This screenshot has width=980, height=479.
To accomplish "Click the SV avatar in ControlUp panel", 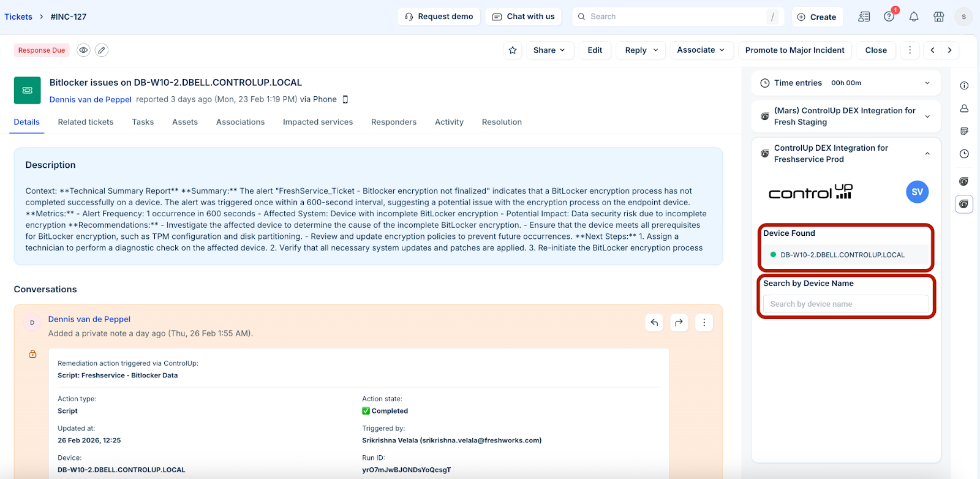I will click(917, 192).
